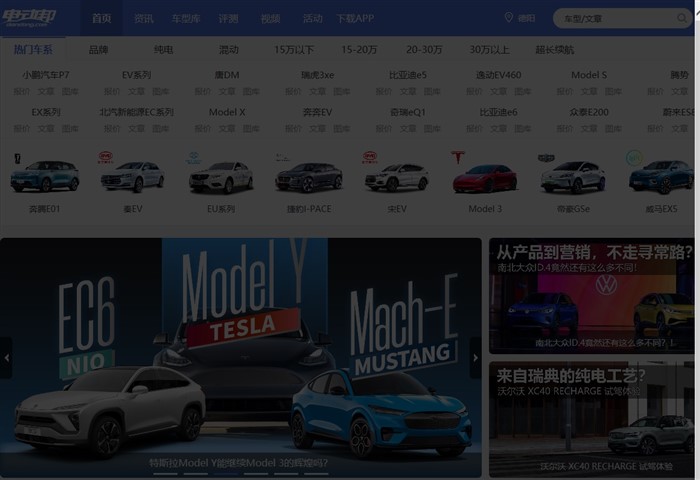Image resolution: width=700 pixels, height=480 pixels.
Task: Open the 视频 section
Action: coord(271,18)
